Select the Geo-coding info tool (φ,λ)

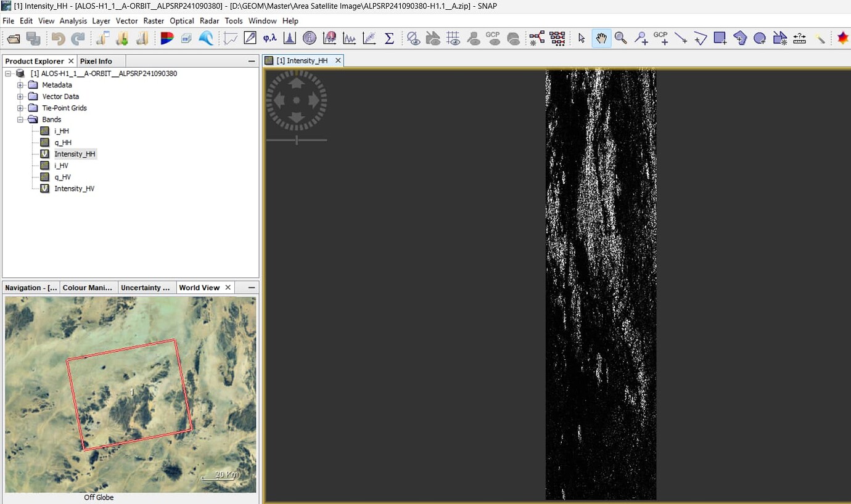click(x=269, y=38)
